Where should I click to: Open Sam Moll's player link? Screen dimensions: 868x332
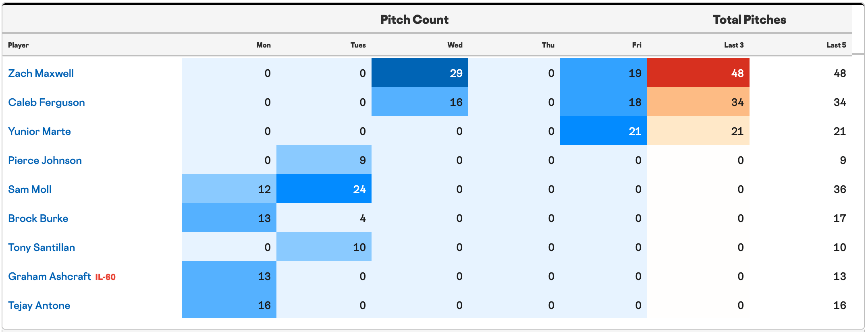[x=30, y=189]
